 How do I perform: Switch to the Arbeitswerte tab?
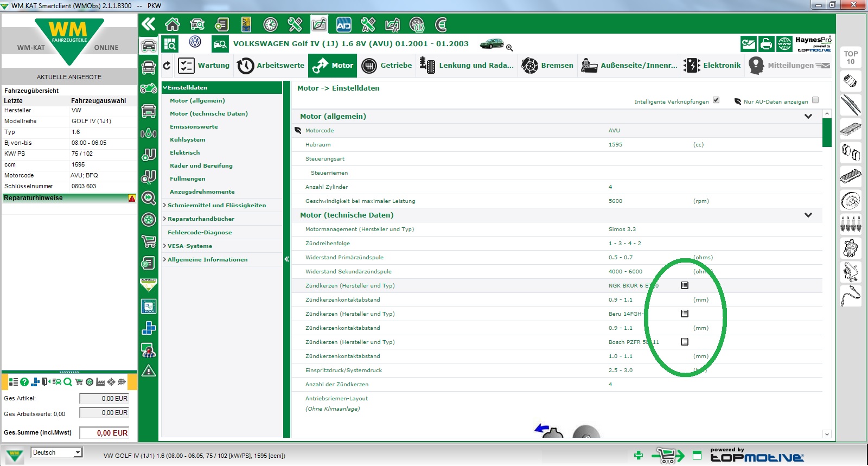(x=271, y=66)
